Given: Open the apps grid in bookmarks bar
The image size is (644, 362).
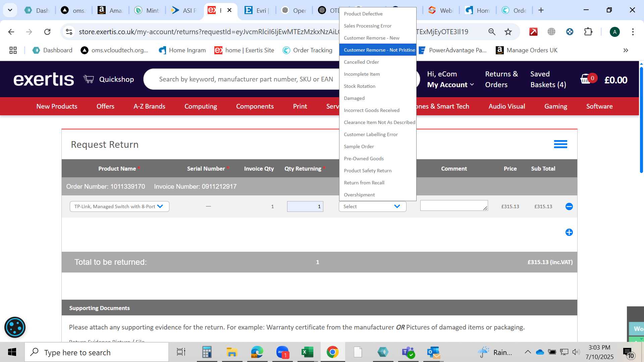Looking at the screenshot, I should (x=13, y=50).
